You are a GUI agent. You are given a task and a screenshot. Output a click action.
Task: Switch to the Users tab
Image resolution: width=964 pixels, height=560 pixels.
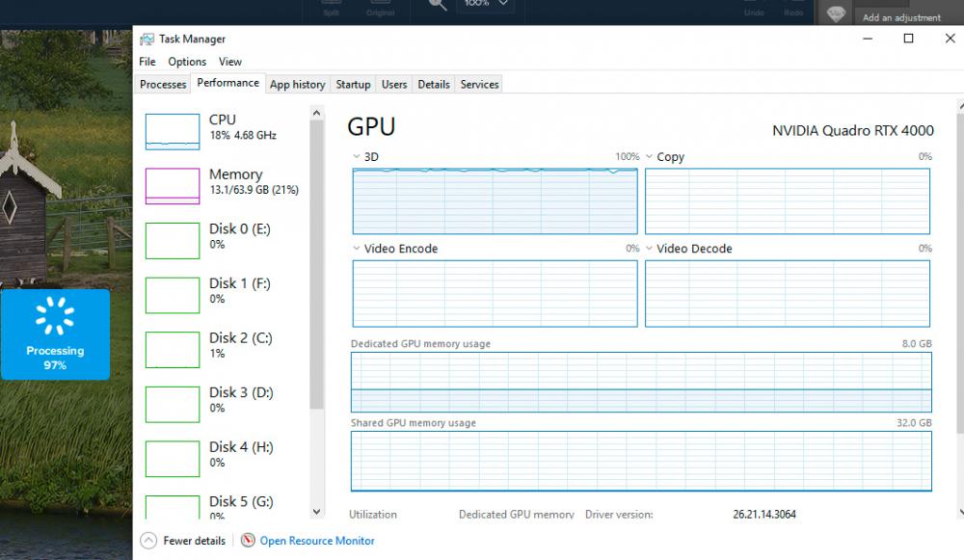[394, 84]
